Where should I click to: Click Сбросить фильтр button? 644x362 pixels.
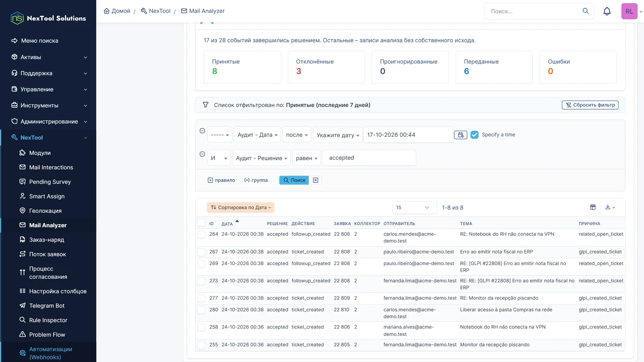590,105
